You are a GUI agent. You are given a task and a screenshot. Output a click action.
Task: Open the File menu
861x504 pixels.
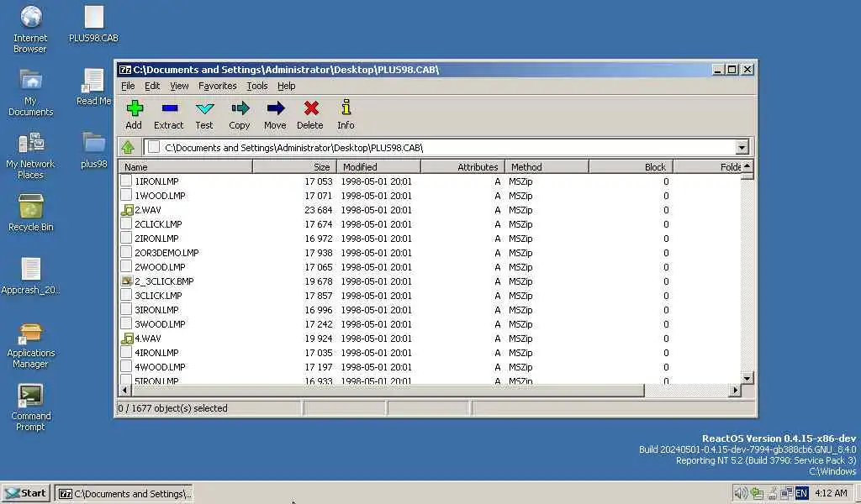tap(128, 86)
